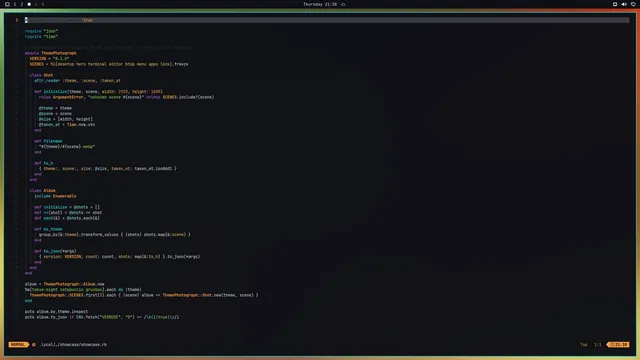The height and width of the screenshot is (360, 640).
Task: Switch to workspace 1
Action: [15, 4]
